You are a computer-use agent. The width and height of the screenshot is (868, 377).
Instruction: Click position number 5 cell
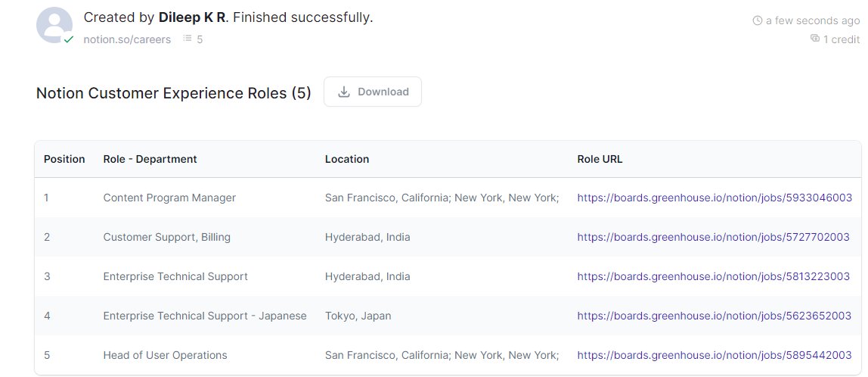[x=47, y=355]
